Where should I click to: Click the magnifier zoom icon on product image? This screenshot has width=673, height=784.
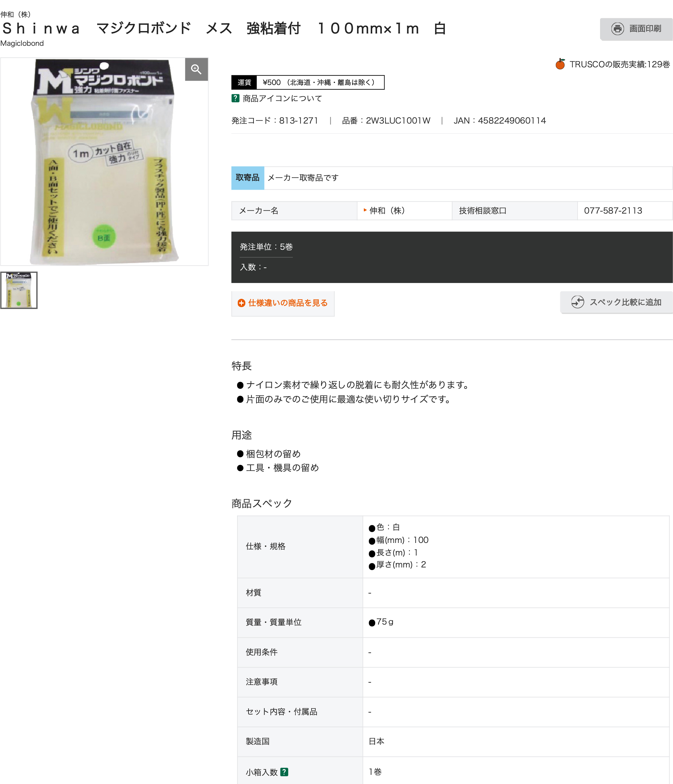[196, 69]
